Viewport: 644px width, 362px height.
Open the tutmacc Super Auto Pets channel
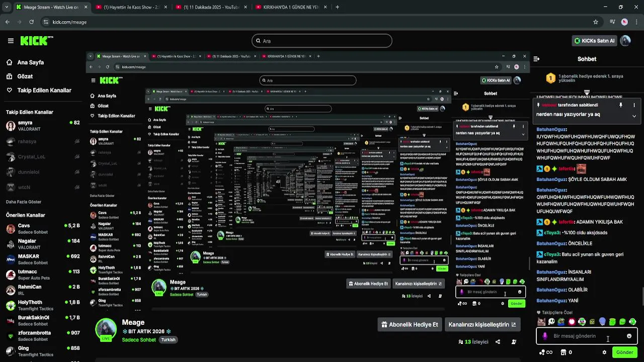pyautogui.click(x=43, y=275)
